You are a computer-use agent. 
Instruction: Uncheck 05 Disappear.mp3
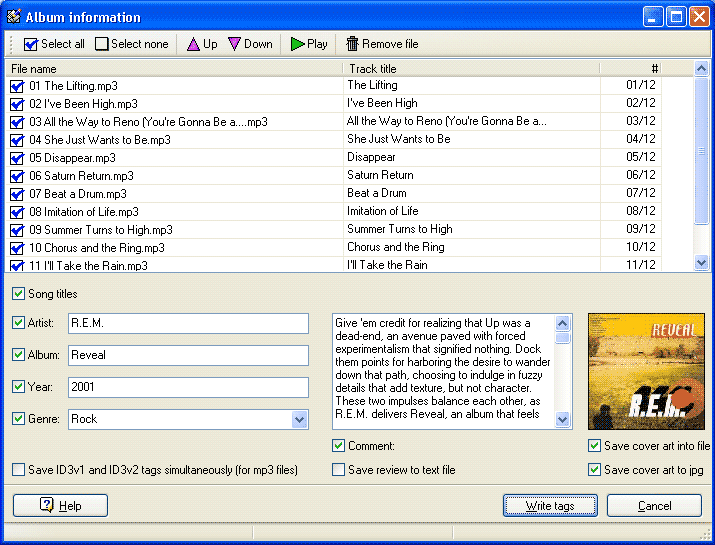coord(17,158)
